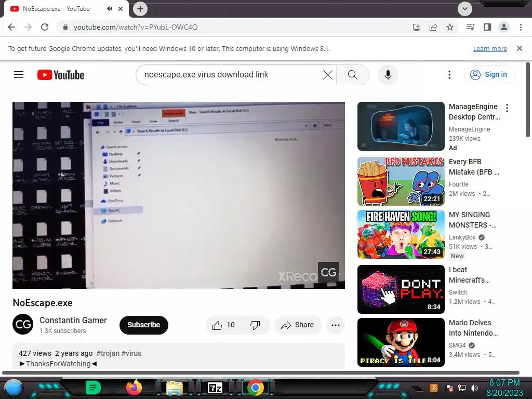Click the Fourtle channel name
The height and width of the screenshot is (399, 532).
458,184
